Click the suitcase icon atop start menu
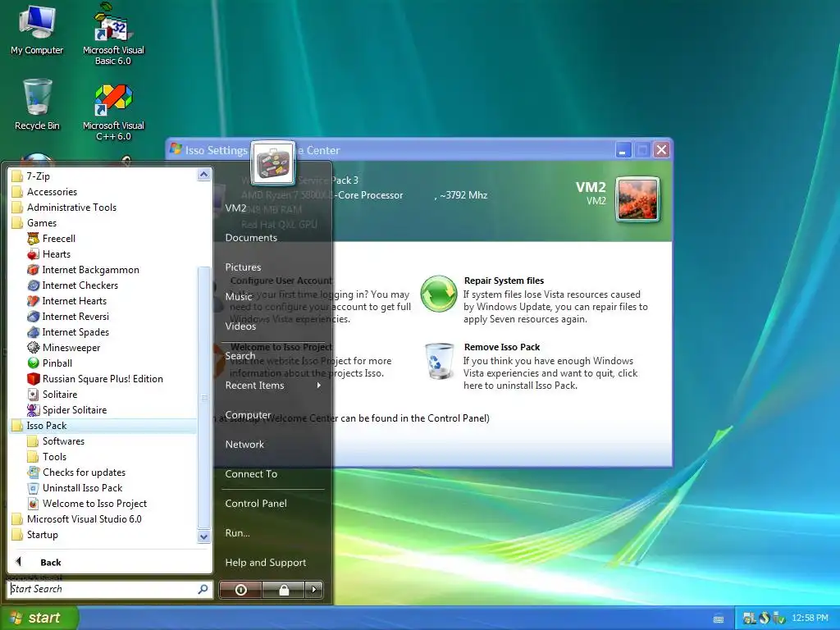 tap(273, 163)
